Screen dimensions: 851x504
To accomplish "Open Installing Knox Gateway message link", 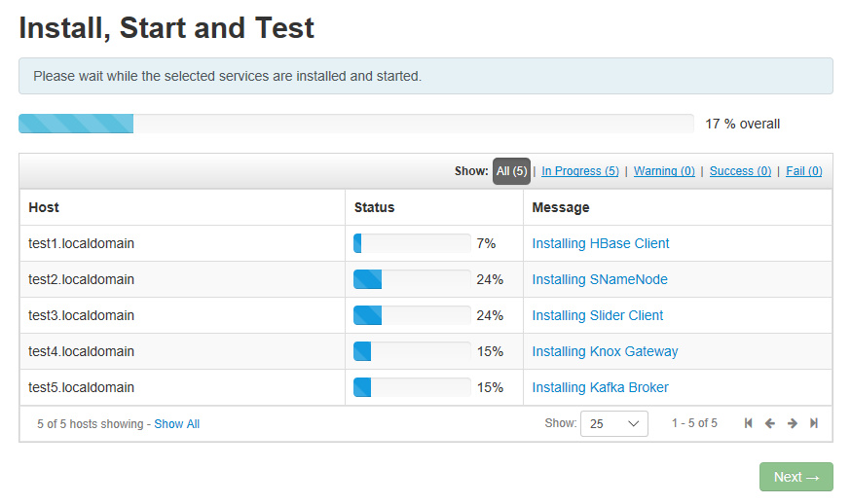I will click(605, 351).
